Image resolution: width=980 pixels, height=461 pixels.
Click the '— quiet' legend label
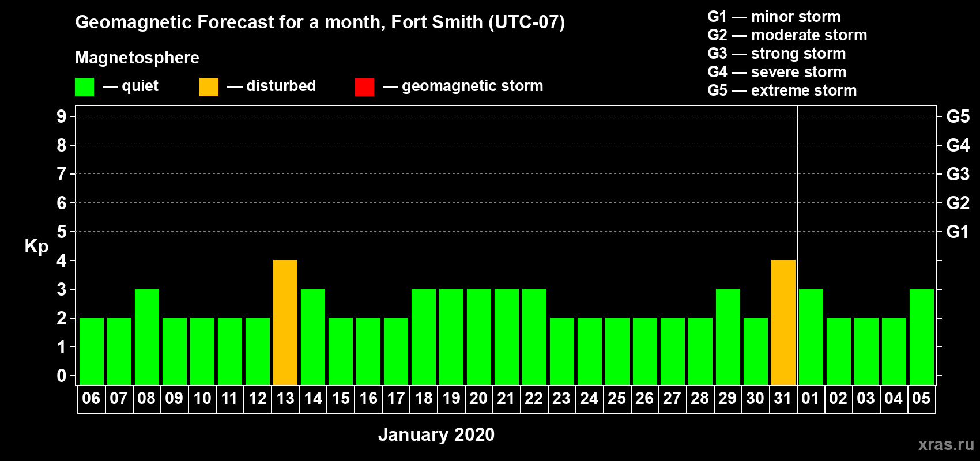(x=130, y=86)
